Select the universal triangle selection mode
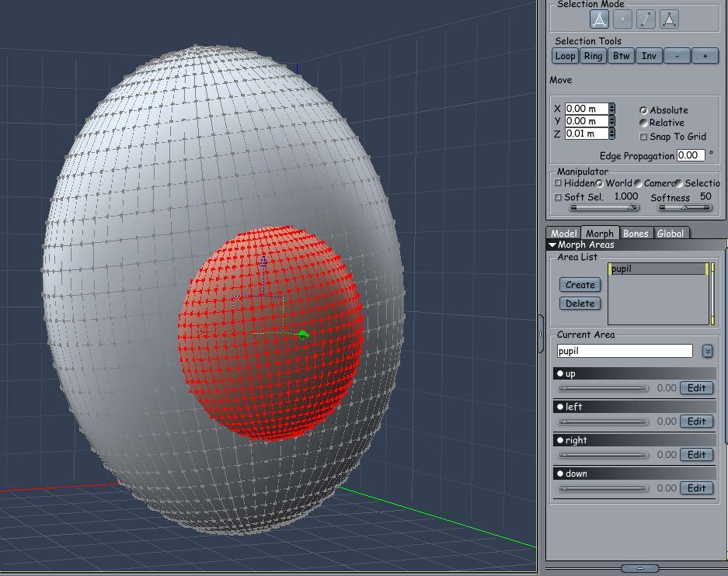 pos(599,19)
